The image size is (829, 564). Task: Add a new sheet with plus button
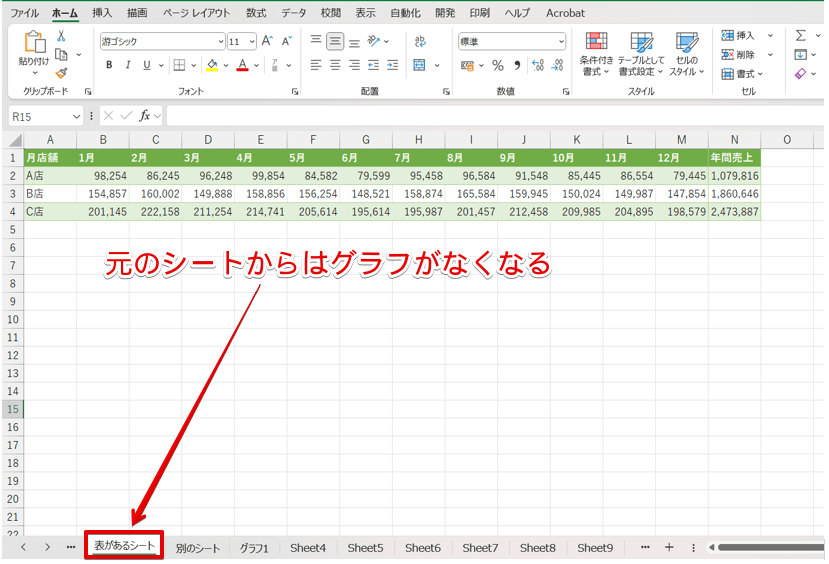coord(669,547)
